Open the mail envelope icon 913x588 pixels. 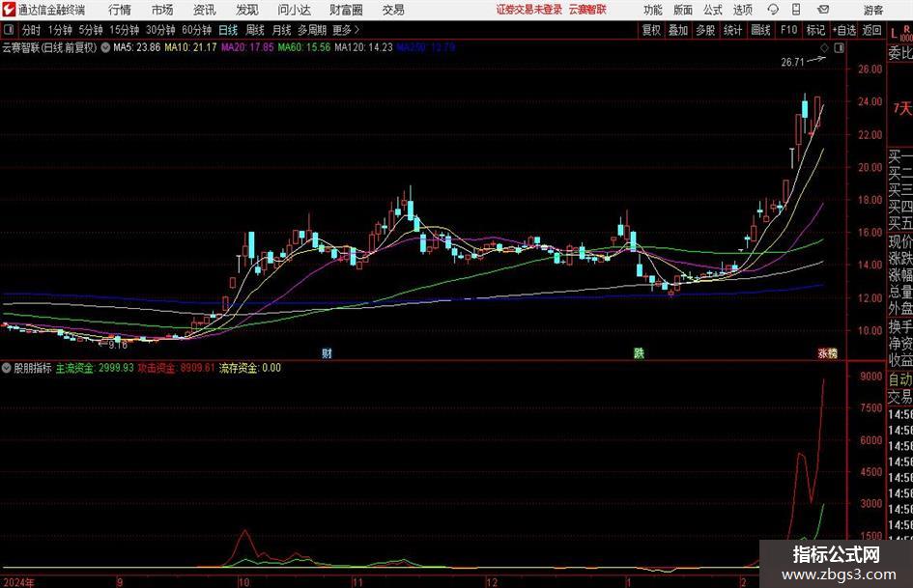823,10
